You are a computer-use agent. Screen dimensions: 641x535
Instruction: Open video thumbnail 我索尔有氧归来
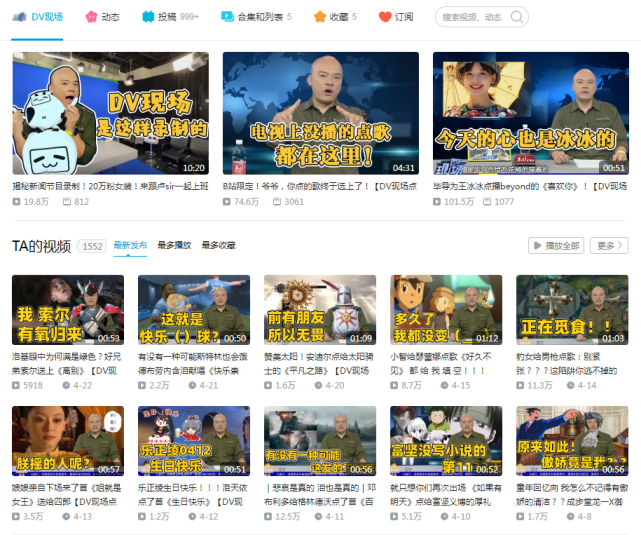coord(68,310)
